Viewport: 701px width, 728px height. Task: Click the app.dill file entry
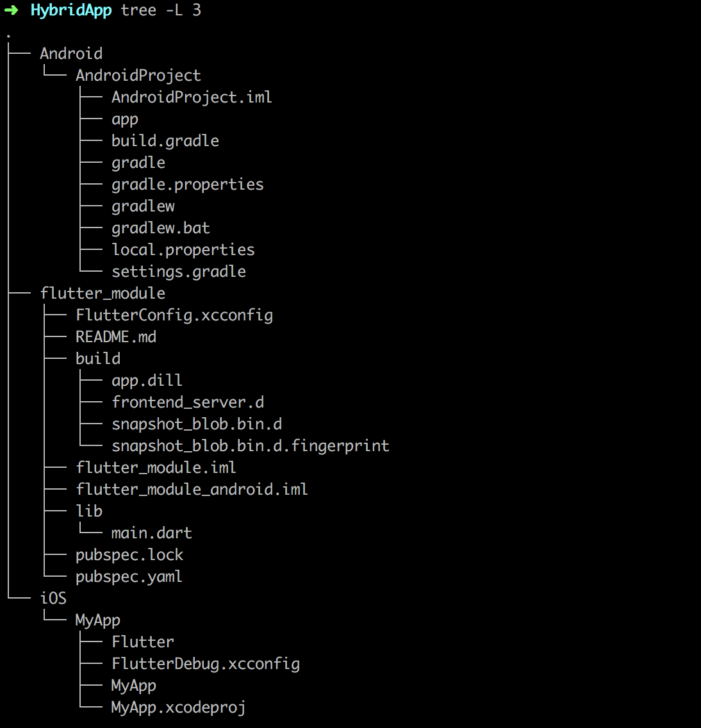pyautogui.click(x=147, y=381)
